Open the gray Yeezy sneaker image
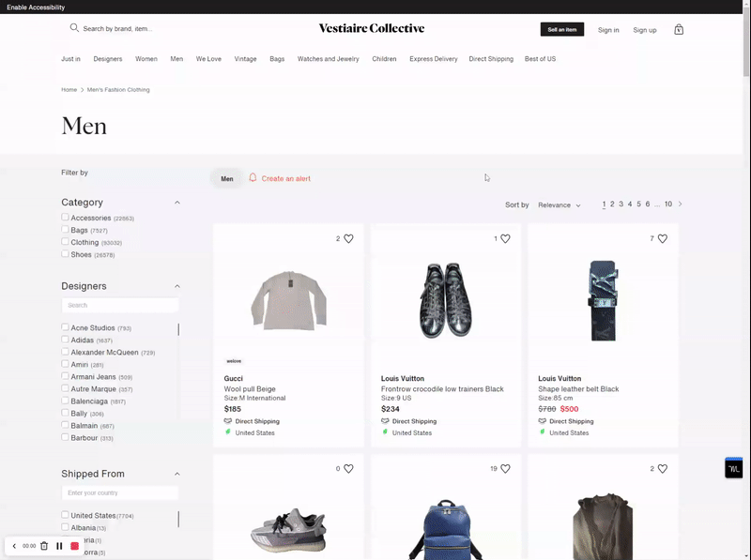751x560 pixels. click(288, 530)
